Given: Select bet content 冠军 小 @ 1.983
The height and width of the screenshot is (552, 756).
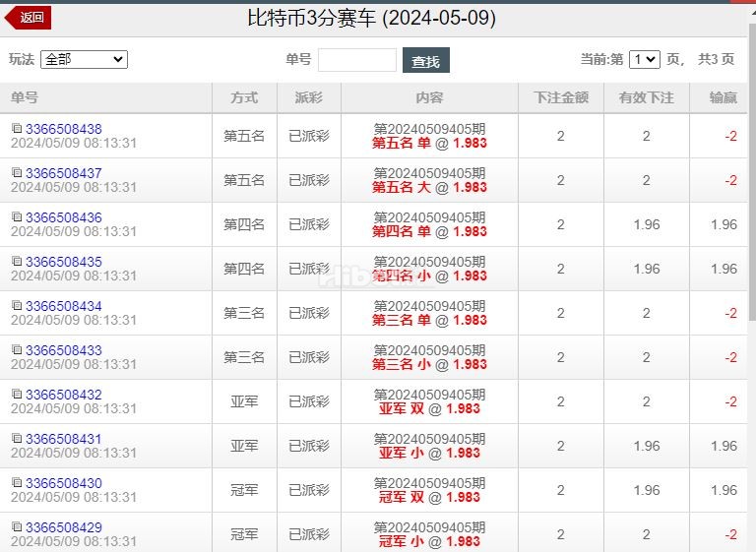Looking at the screenshot, I should 429,542.
